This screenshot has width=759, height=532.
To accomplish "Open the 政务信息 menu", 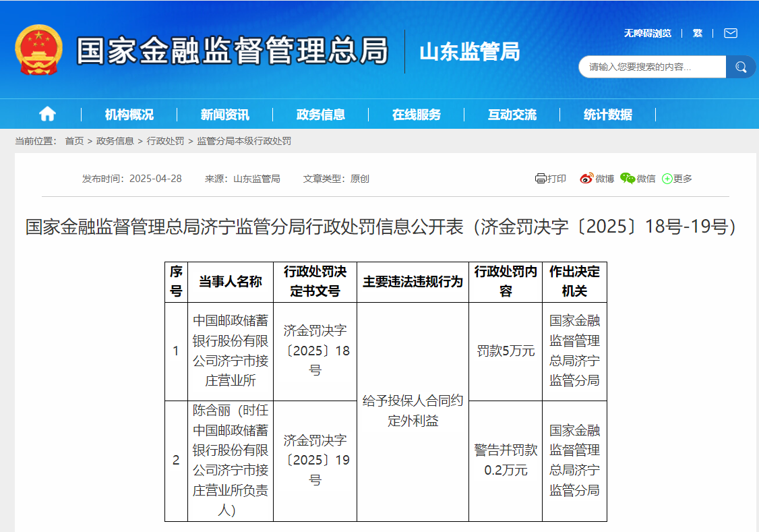I will click(x=321, y=115).
